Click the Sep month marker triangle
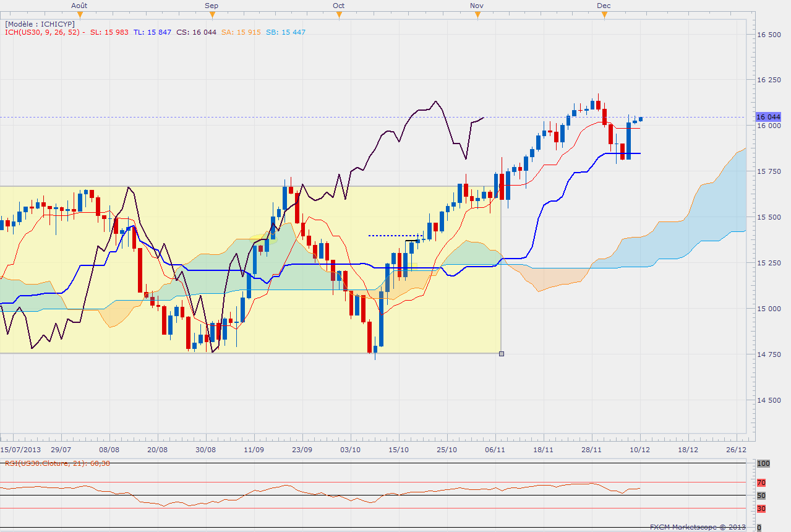The width and height of the screenshot is (791, 532). pyautogui.click(x=211, y=15)
